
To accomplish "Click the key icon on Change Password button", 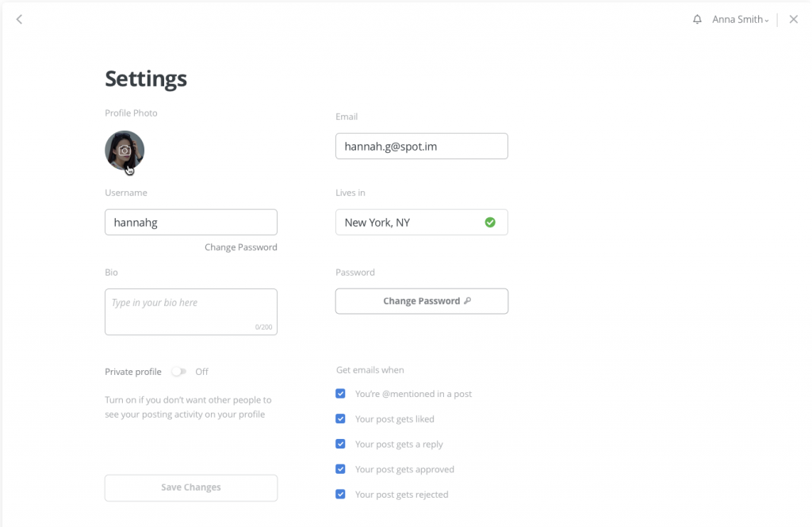I will click(x=468, y=301).
